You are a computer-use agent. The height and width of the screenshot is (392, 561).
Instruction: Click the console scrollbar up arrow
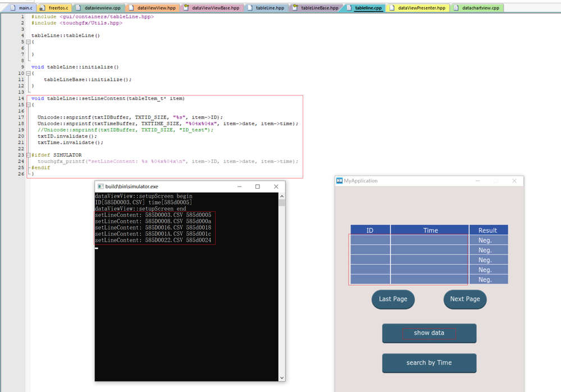[282, 197]
